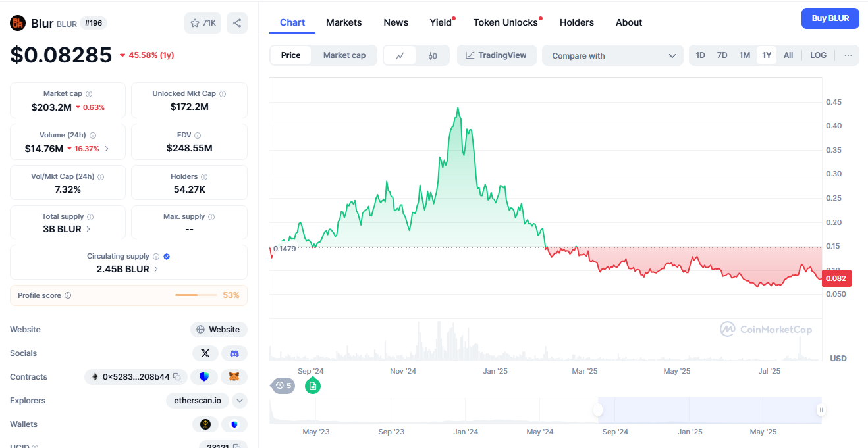This screenshot has width=868, height=448.
Task: Open the TradingView chart button
Action: point(497,55)
